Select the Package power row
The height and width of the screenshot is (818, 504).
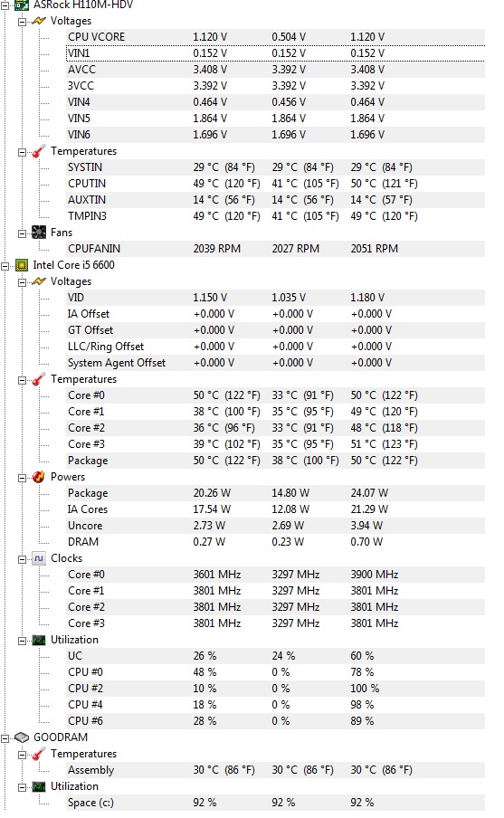coord(275,493)
